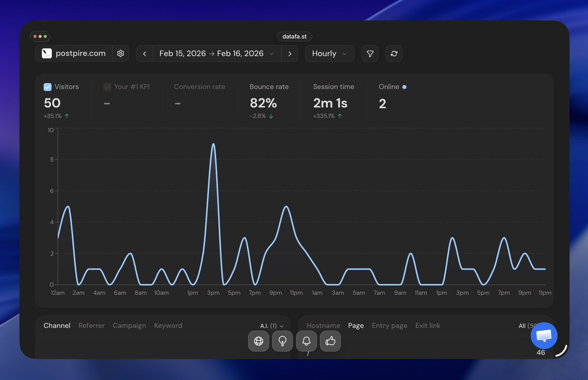Image resolution: width=588 pixels, height=380 pixels.
Task: Open the Hourly interval dropdown
Action: 330,53
